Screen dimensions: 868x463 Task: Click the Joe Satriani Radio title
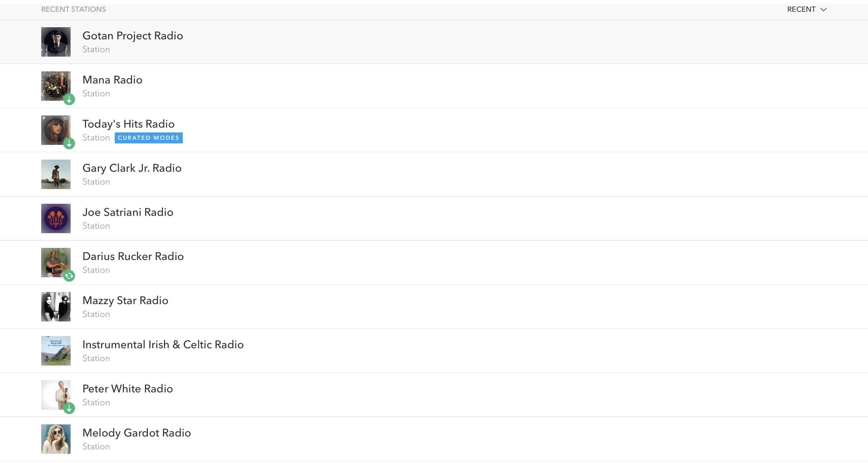[128, 212]
